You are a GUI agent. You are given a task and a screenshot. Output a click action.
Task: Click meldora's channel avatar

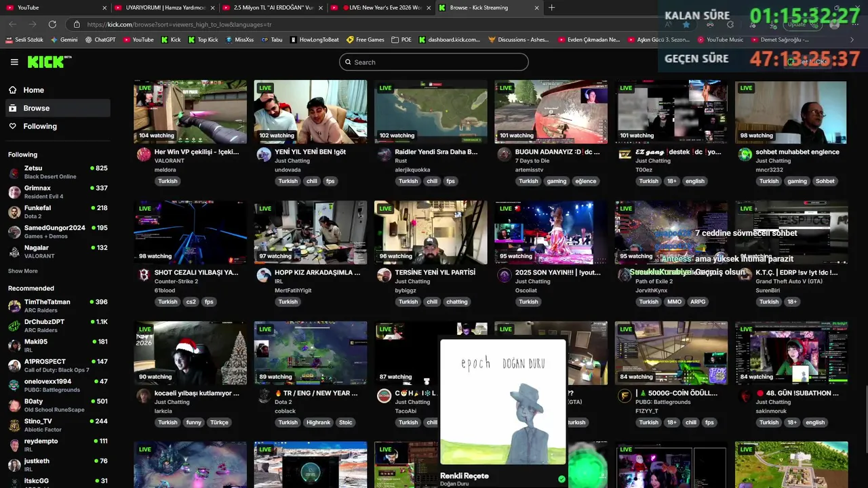pyautogui.click(x=144, y=154)
